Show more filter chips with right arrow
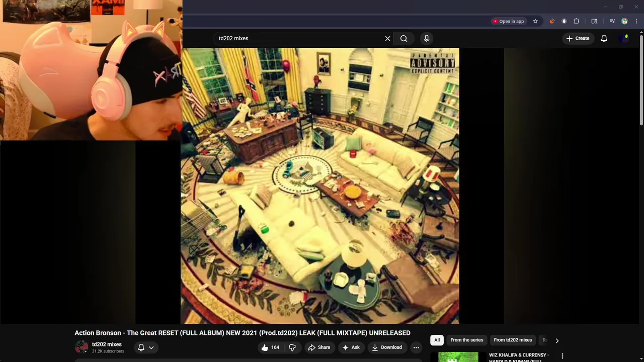Image resolution: width=644 pixels, height=362 pixels. (557, 340)
